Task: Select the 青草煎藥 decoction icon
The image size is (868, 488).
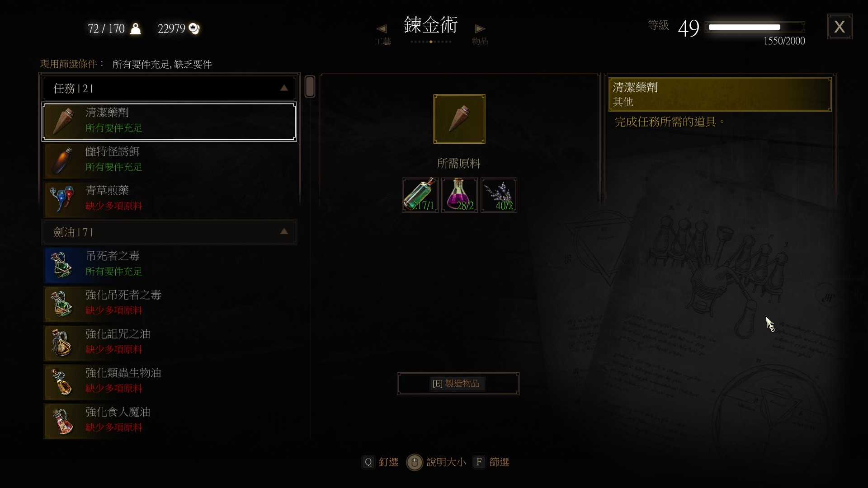Action: (62, 199)
